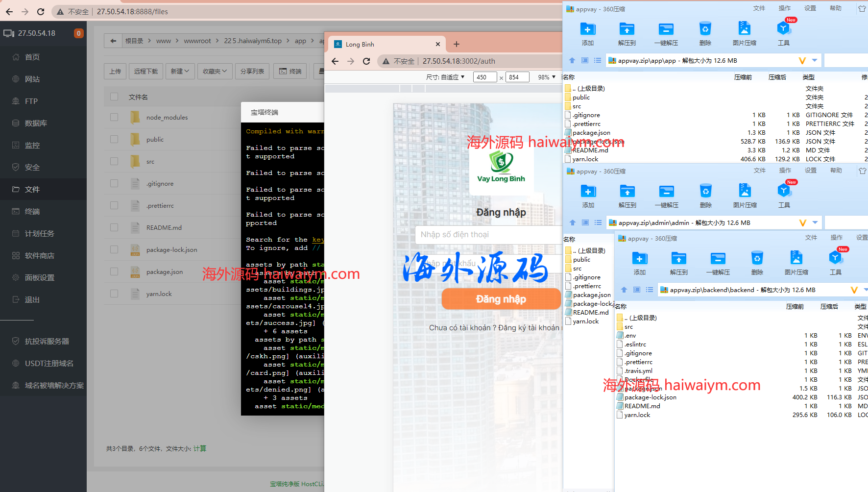This screenshot has height=492, width=868.
Task: Open the 工具 icon with New badge
Action: pos(783,29)
